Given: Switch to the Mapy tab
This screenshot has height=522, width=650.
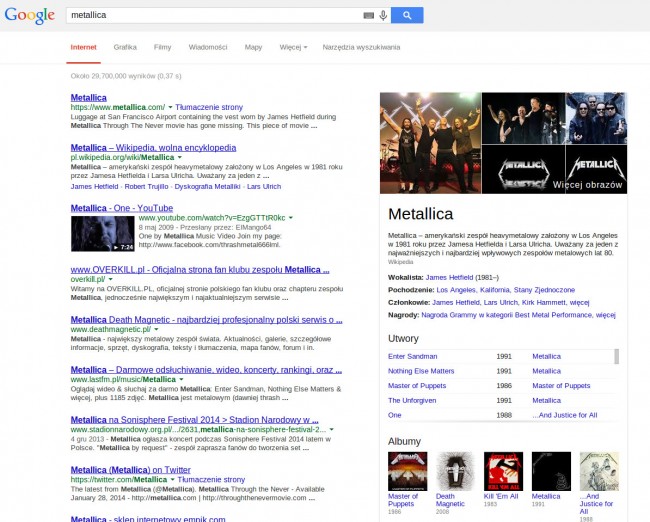Looking at the screenshot, I should click(253, 47).
